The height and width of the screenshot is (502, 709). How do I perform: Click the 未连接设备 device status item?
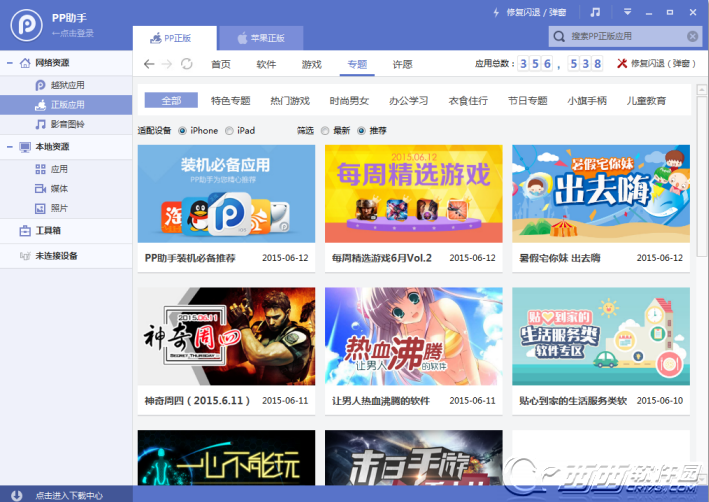(x=66, y=256)
